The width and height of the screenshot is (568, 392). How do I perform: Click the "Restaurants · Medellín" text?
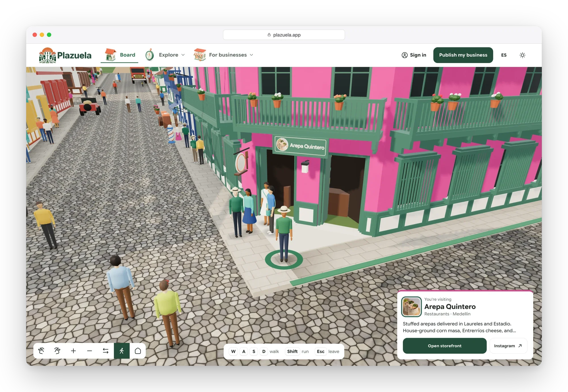pos(447,314)
